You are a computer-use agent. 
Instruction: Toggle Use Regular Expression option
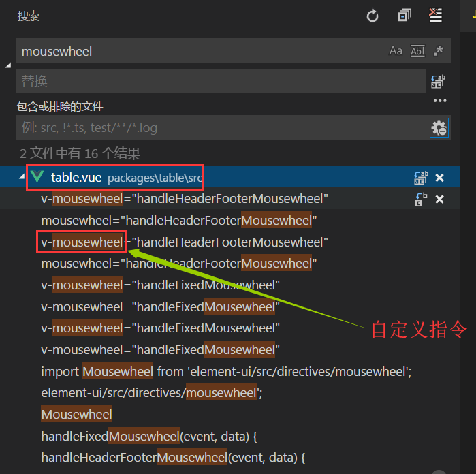coord(439,50)
